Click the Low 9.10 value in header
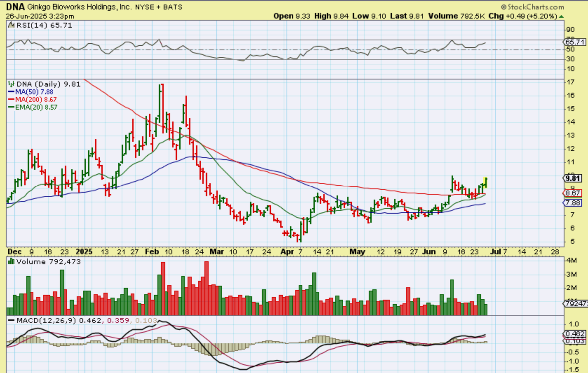Image resolution: width=588 pixels, height=373 pixels. (x=369, y=16)
